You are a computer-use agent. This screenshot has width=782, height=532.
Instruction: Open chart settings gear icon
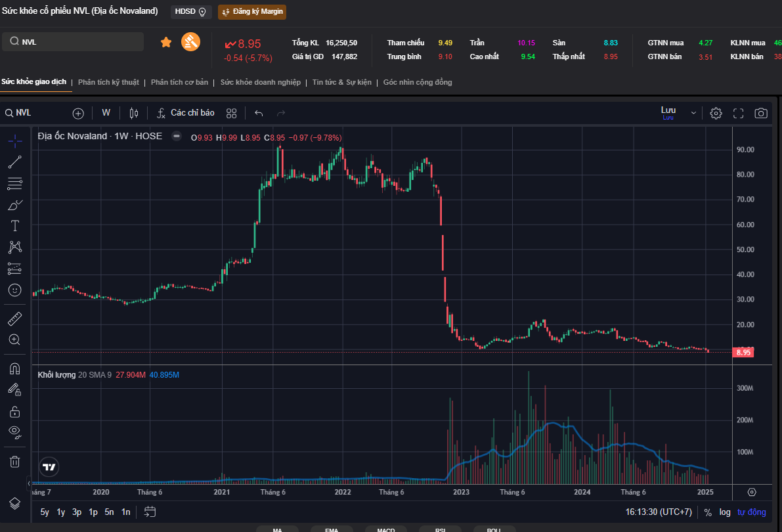pyautogui.click(x=716, y=113)
